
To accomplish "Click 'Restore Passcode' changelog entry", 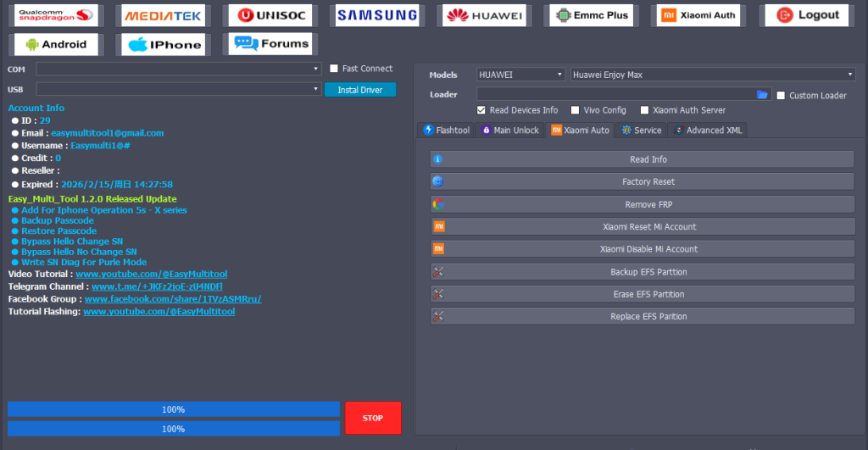I will [x=58, y=231].
